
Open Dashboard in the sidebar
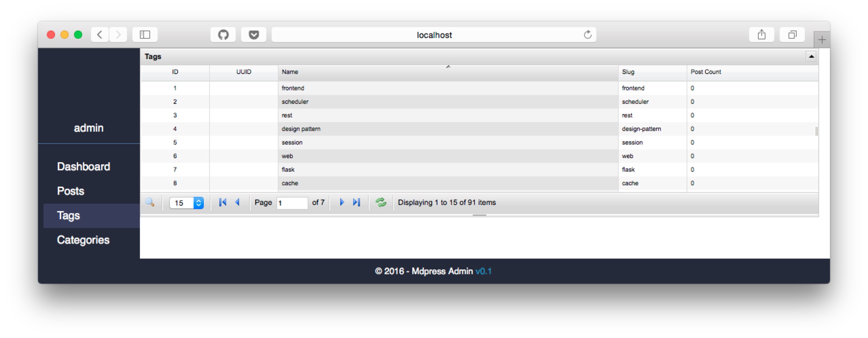tap(84, 167)
